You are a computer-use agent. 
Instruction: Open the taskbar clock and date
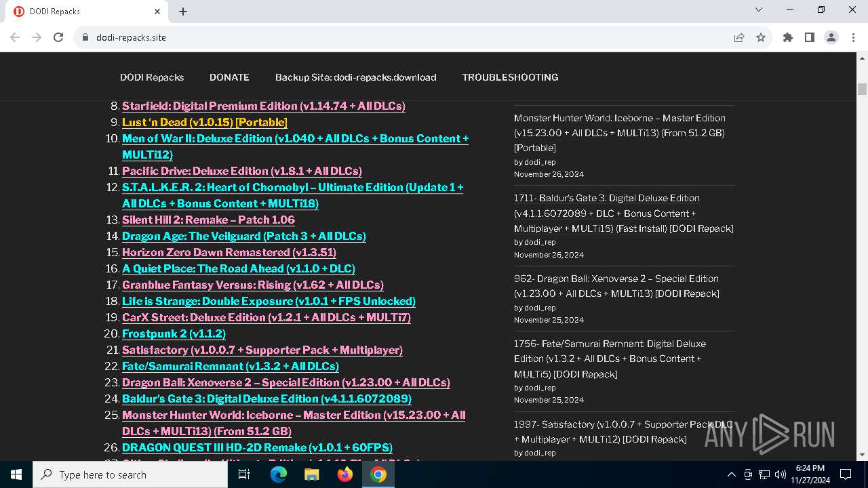(x=810, y=474)
